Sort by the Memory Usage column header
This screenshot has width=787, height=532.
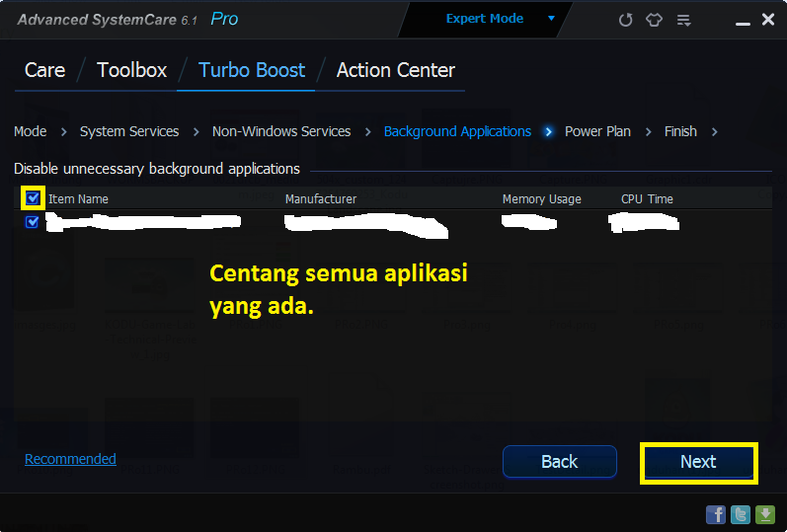(541, 199)
